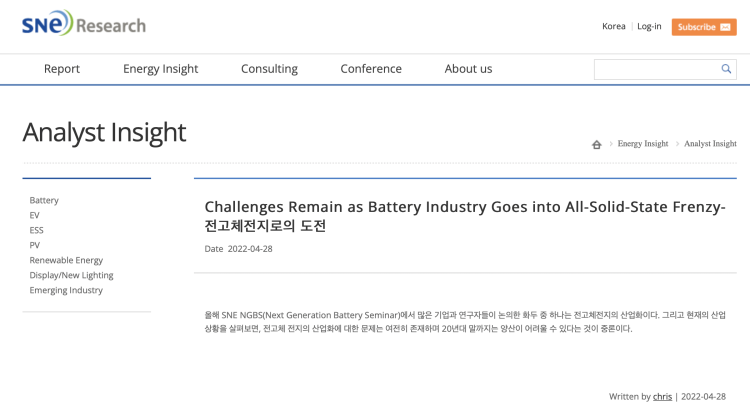The image size is (750, 406).
Task: Open the Report menu
Action: 62,69
